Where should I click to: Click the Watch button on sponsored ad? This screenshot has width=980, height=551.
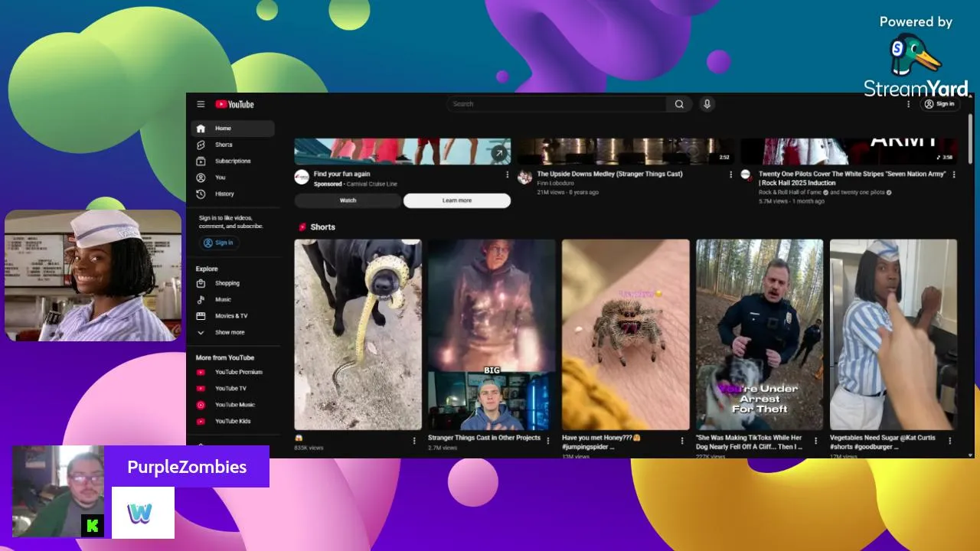pyautogui.click(x=348, y=201)
